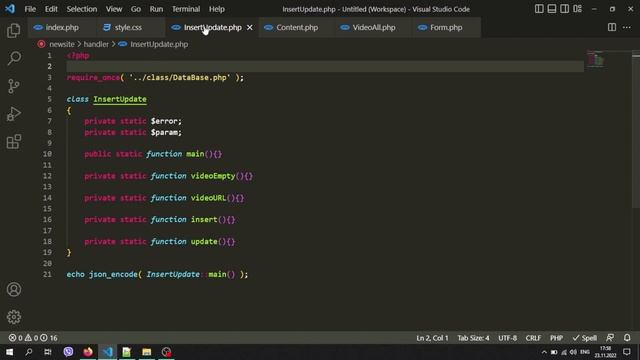The width and height of the screenshot is (640, 360).
Task: Click the feedback icon in status bar
Action: pos(610,338)
